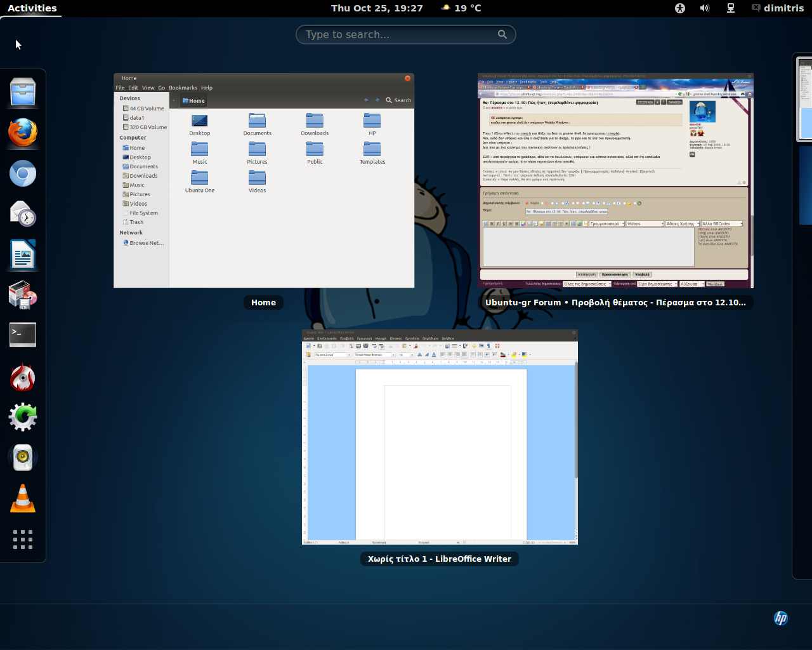Select the Home file manager window thumbnail
The width and height of the screenshot is (812, 650).
click(x=264, y=181)
